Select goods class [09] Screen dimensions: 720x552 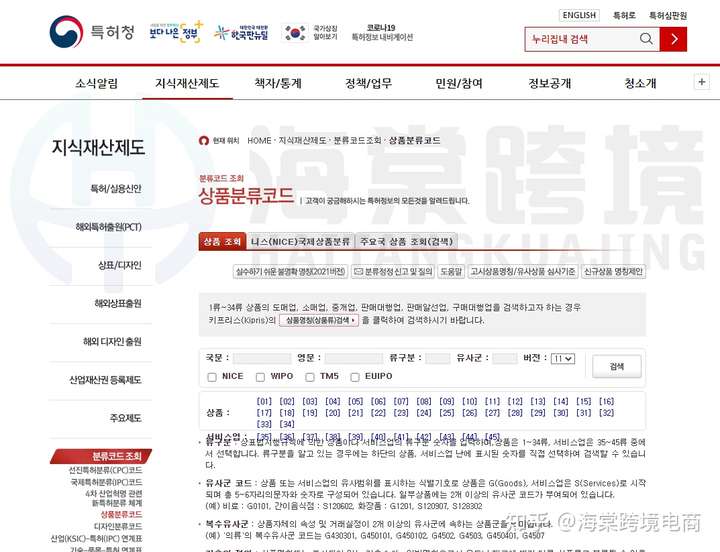[447, 401]
